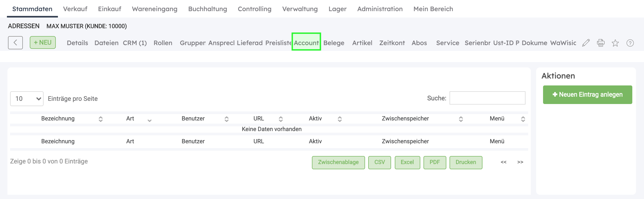The image size is (644, 199).
Task: Sort table by Benutzer column arrows
Action: 226,119
